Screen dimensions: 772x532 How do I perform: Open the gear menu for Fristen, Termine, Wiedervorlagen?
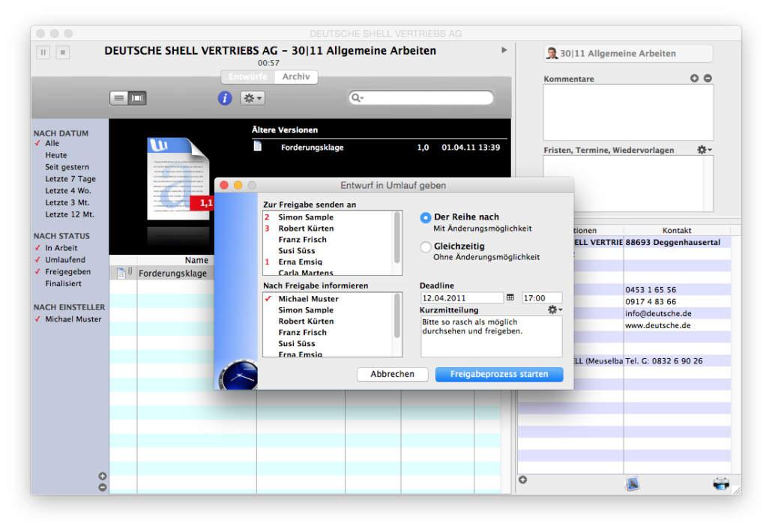[x=703, y=149]
